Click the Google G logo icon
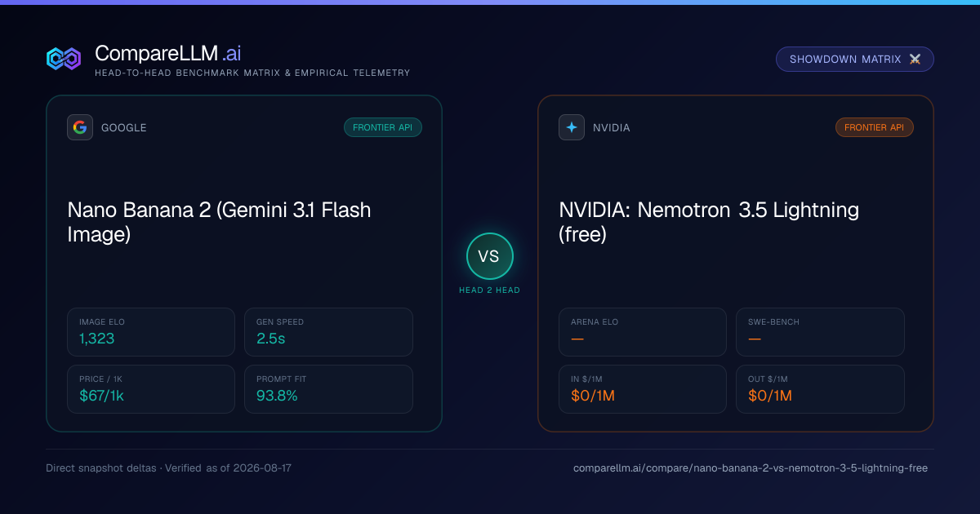Viewport: 980px width, 514px height. 80,127
